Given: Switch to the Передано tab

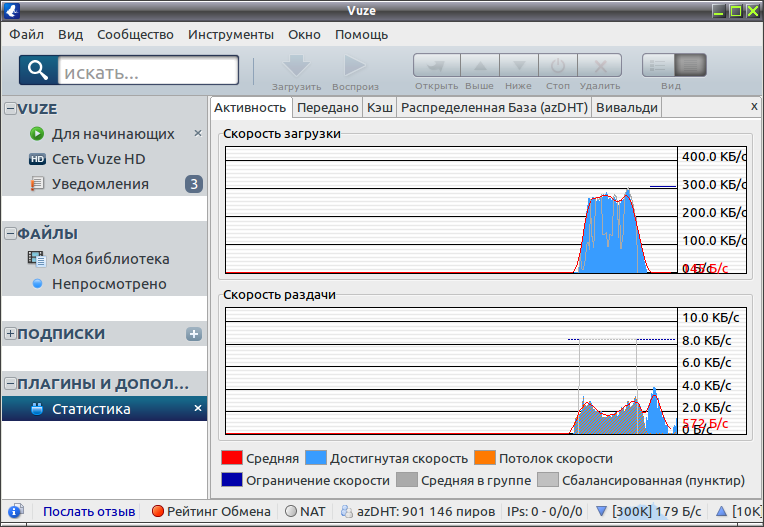Looking at the screenshot, I should 327,108.
